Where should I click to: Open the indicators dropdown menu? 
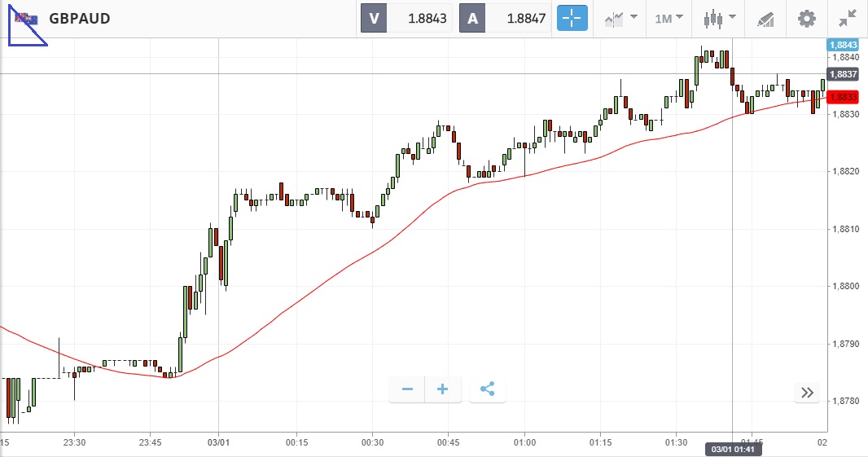pyautogui.click(x=620, y=18)
